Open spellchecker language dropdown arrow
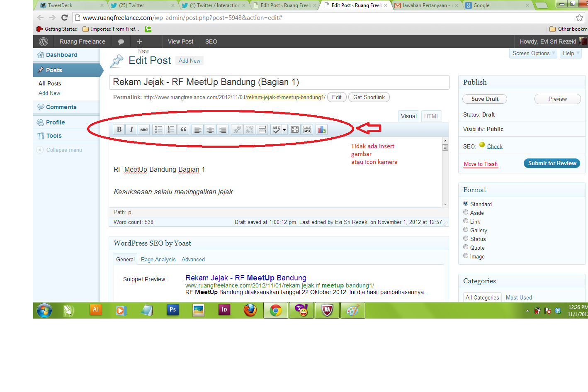This screenshot has height=392, width=588. point(284,129)
